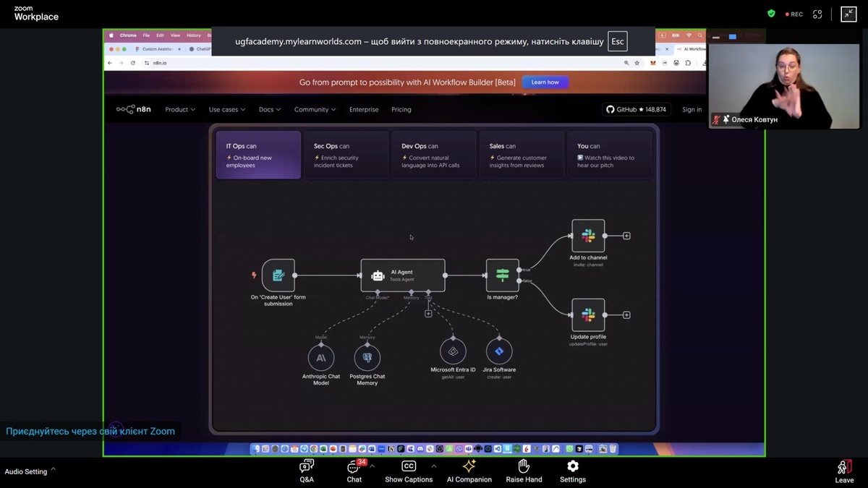Image resolution: width=868 pixels, height=488 pixels.
Task: Click the Raise Hand icon
Action: [x=524, y=467]
